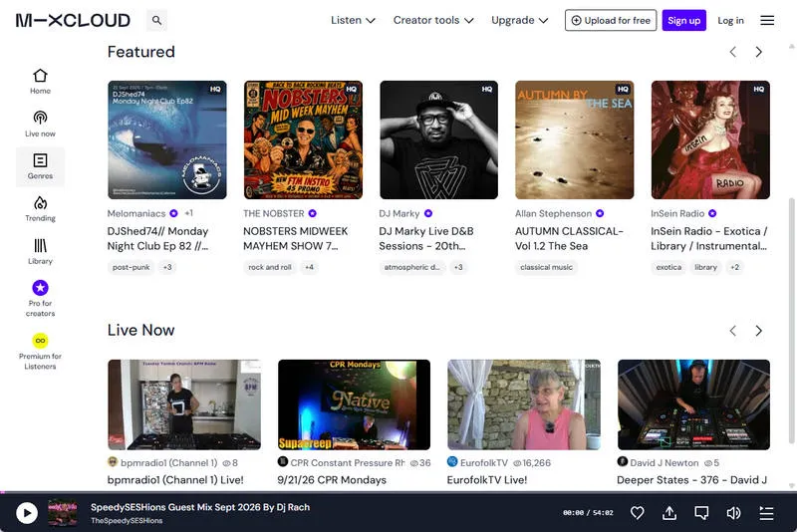797x532 pixels.
Task: Select the rock and roll tag
Action: 270,267
